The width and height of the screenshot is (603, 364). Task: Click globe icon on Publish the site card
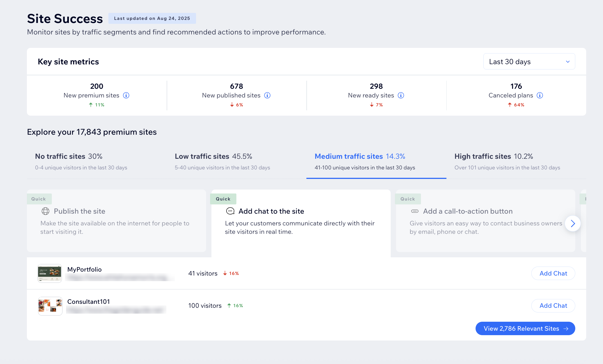(45, 211)
